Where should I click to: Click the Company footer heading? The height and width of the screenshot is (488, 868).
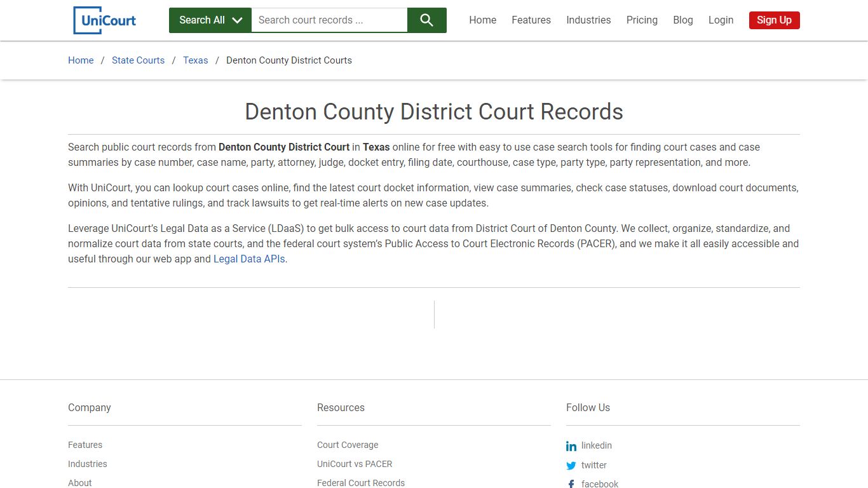tap(90, 408)
